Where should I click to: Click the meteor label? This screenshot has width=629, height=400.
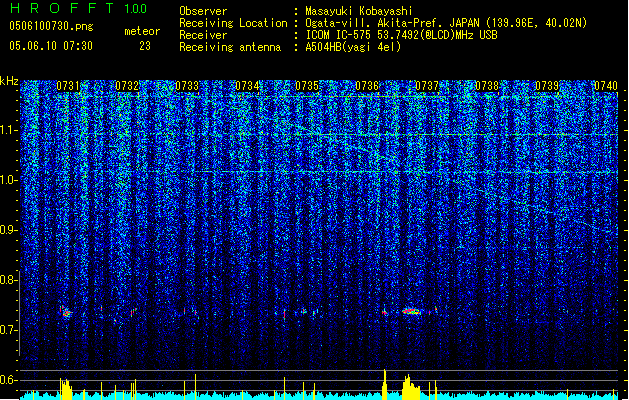pyautogui.click(x=142, y=31)
